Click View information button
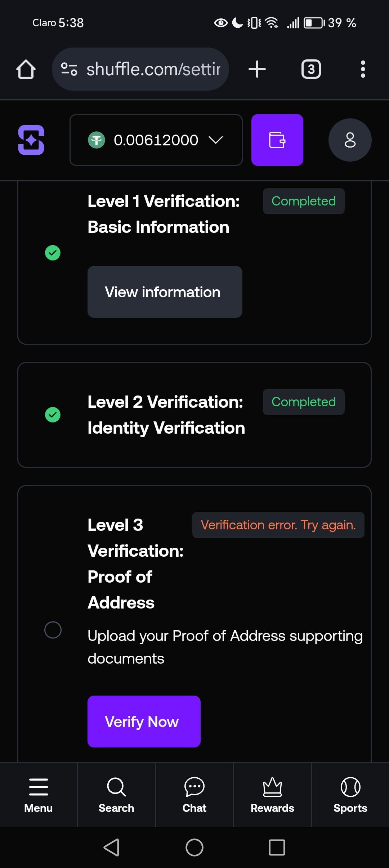This screenshot has width=389, height=868. click(165, 292)
